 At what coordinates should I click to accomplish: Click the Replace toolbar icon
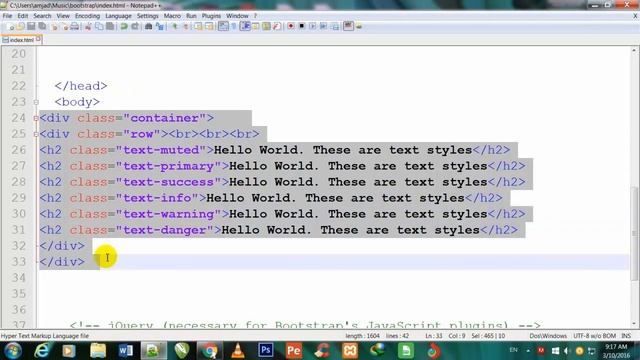(160, 27)
